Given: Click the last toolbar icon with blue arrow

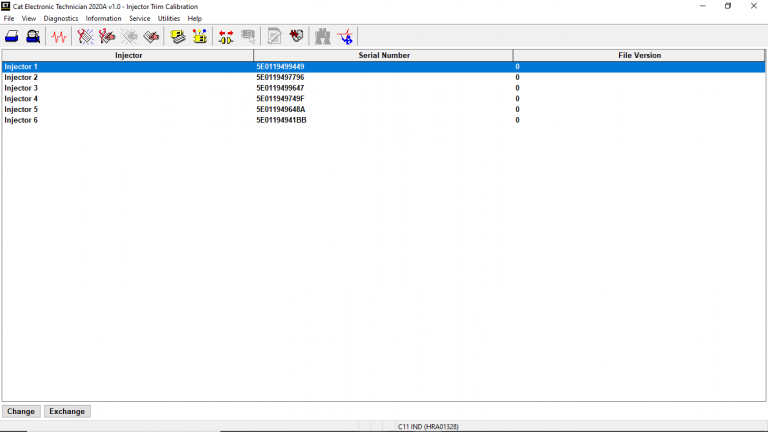Looking at the screenshot, I should (345, 37).
